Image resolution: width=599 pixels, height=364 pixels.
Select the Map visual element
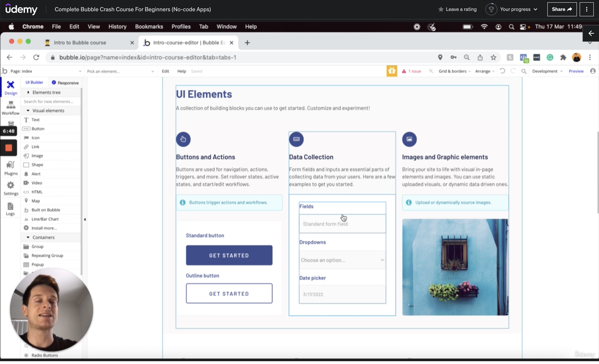click(x=35, y=201)
